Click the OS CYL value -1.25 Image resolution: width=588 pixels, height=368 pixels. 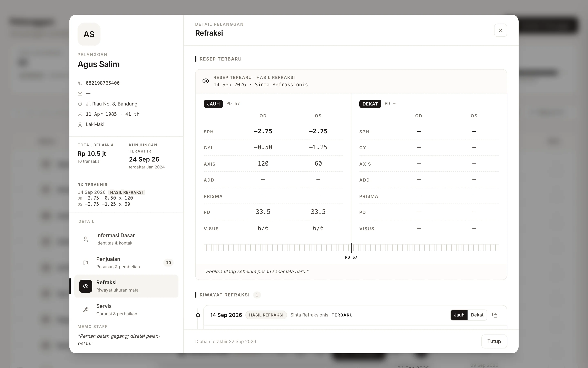[318, 147]
